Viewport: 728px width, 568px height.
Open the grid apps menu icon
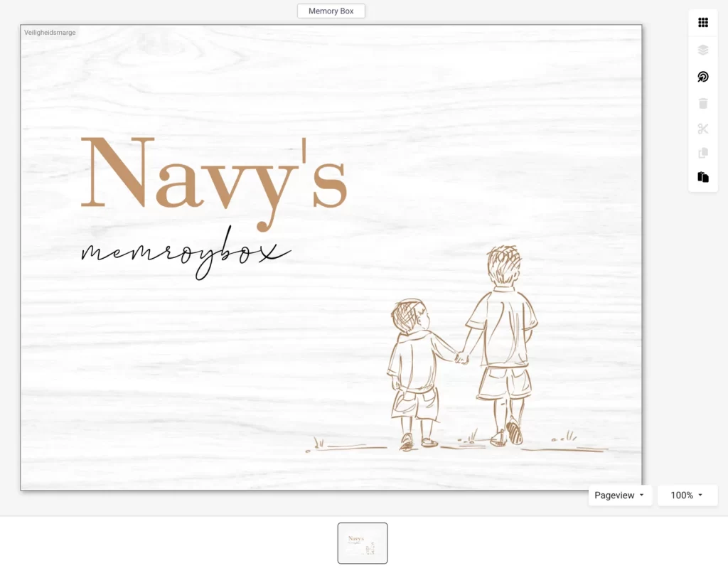click(x=703, y=23)
